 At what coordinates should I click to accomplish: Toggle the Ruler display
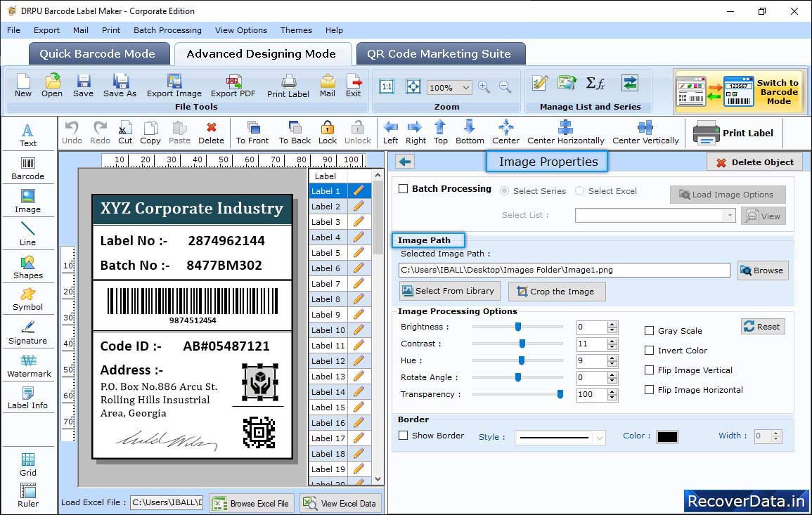click(28, 495)
